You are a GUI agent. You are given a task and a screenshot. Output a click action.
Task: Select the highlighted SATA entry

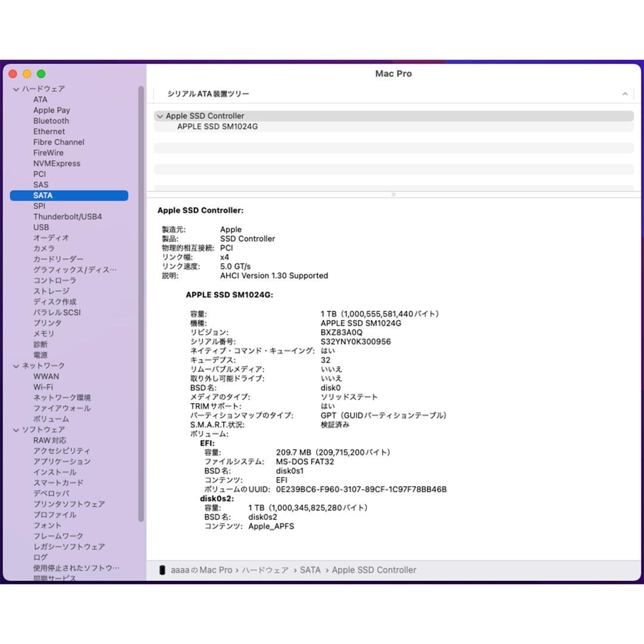(x=69, y=196)
